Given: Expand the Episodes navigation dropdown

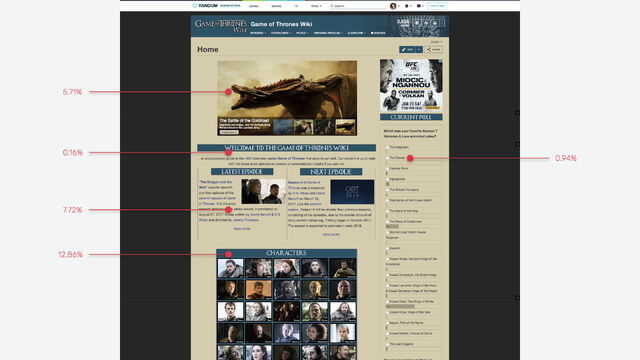Looking at the screenshot, I should coord(258,33).
